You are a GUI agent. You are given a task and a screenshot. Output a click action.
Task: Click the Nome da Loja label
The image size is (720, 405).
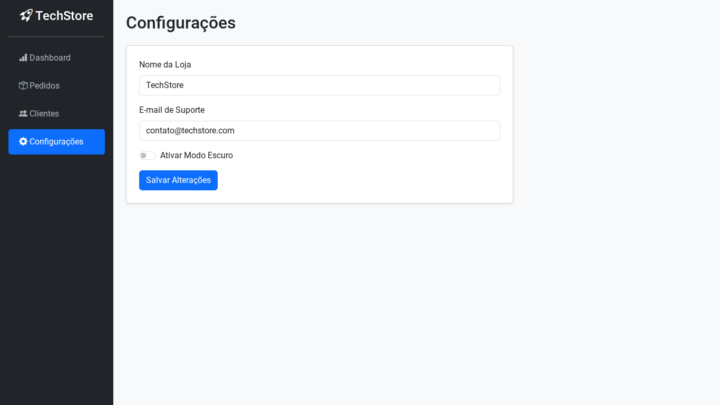click(165, 64)
